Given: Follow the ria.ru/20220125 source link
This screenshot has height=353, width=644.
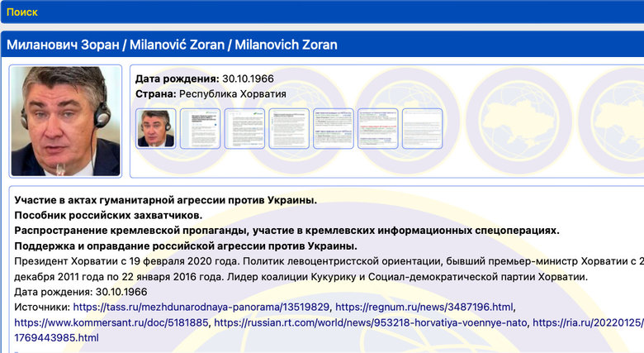Looking at the screenshot, I should [588, 322].
